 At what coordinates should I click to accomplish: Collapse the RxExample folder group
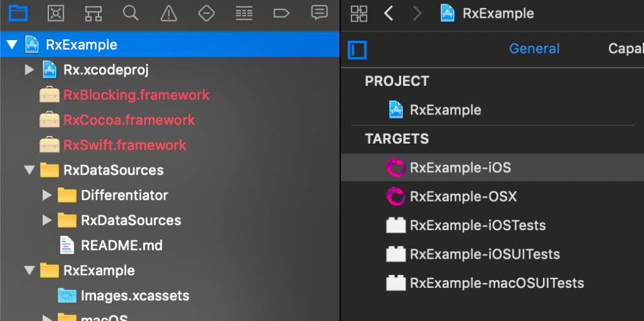pyautogui.click(x=30, y=271)
